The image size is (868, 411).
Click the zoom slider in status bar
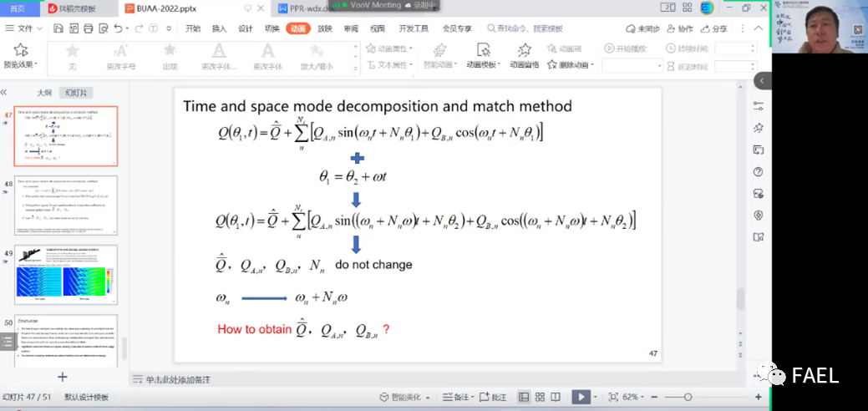tap(687, 397)
